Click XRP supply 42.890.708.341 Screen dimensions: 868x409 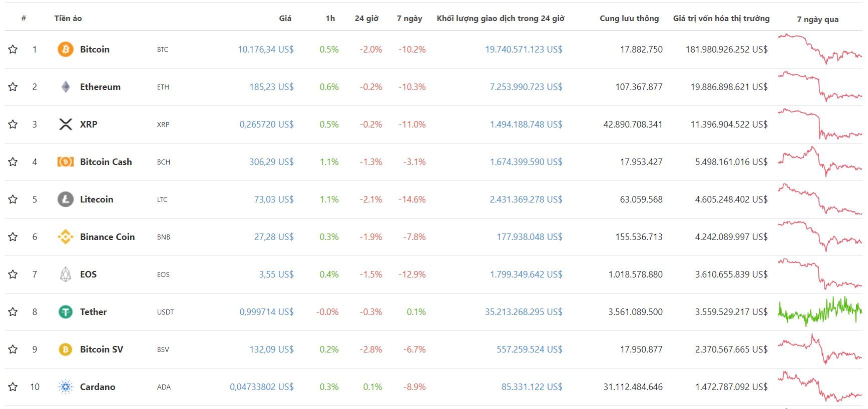tap(633, 124)
